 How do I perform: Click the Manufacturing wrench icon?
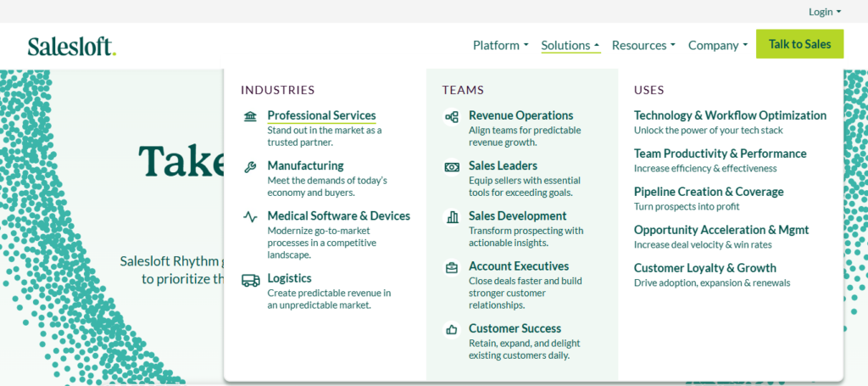point(250,166)
